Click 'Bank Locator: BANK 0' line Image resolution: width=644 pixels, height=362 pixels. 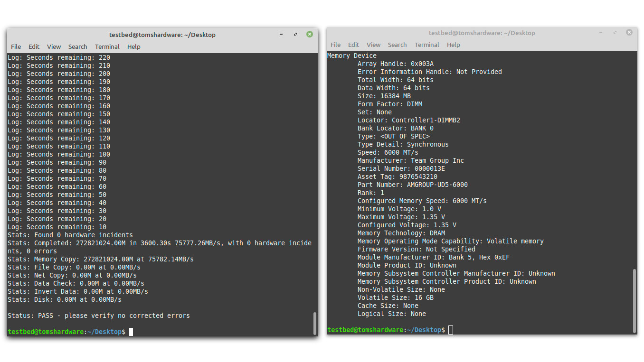(396, 128)
